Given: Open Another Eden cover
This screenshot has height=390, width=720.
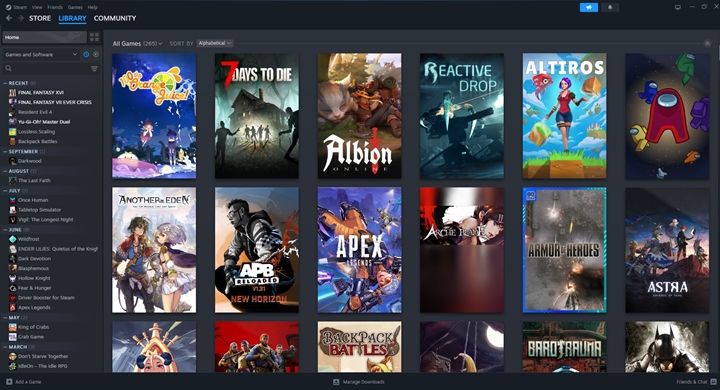Looking at the screenshot, I should (154, 250).
